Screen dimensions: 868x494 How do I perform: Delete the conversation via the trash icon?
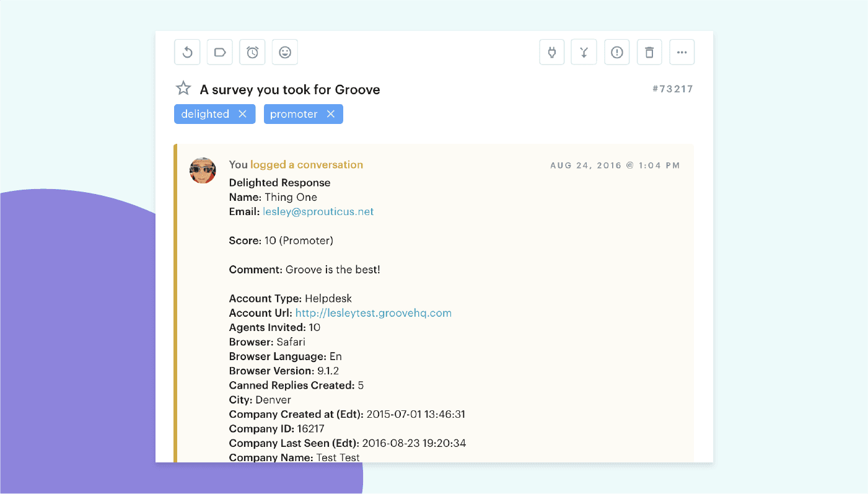click(649, 52)
